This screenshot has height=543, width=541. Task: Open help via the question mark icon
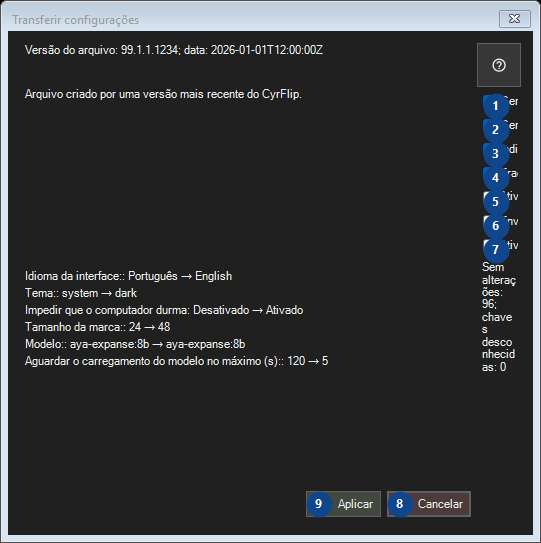[498, 65]
